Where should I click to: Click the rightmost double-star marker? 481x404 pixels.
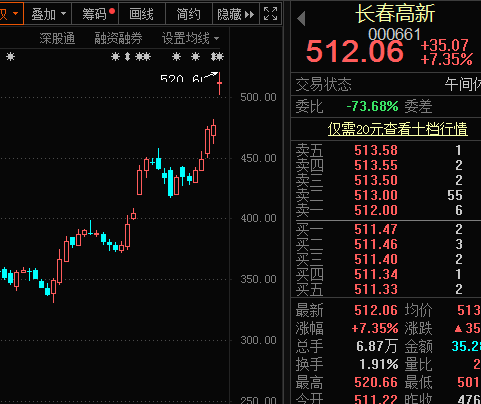click(x=217, y=57)
